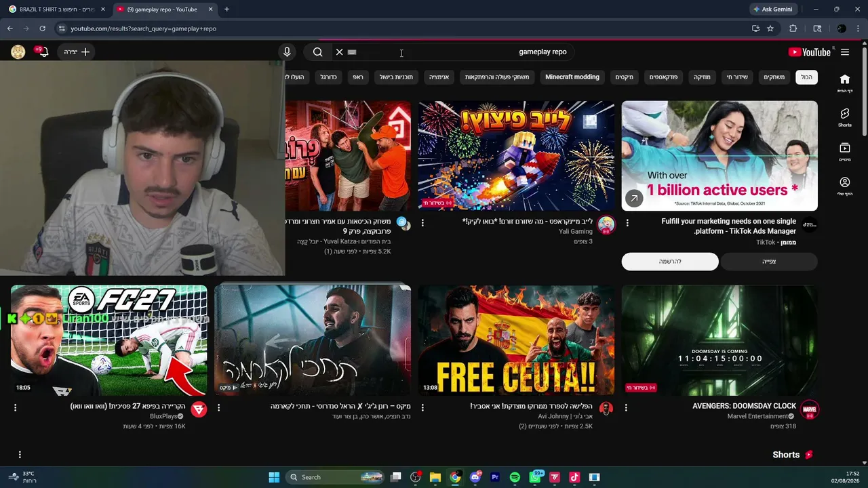Reload the page in Chrome
This screenshot has width=868, height=488.
tap(42, 28)
